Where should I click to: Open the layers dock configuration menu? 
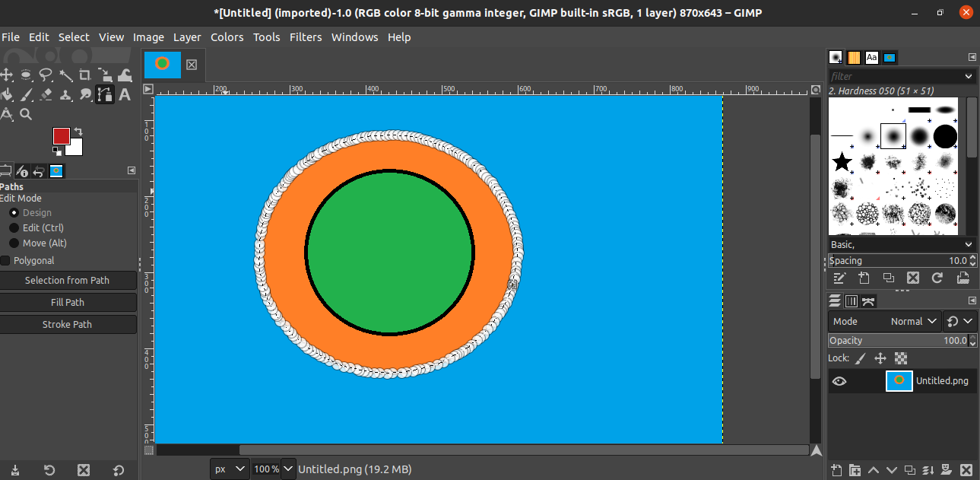click(x=972, y=300)
